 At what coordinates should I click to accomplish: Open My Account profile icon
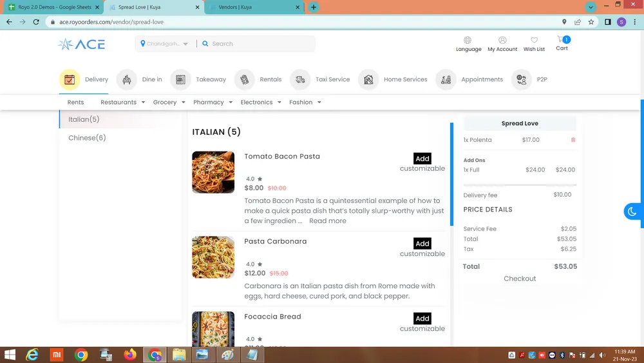click(502, 41)
